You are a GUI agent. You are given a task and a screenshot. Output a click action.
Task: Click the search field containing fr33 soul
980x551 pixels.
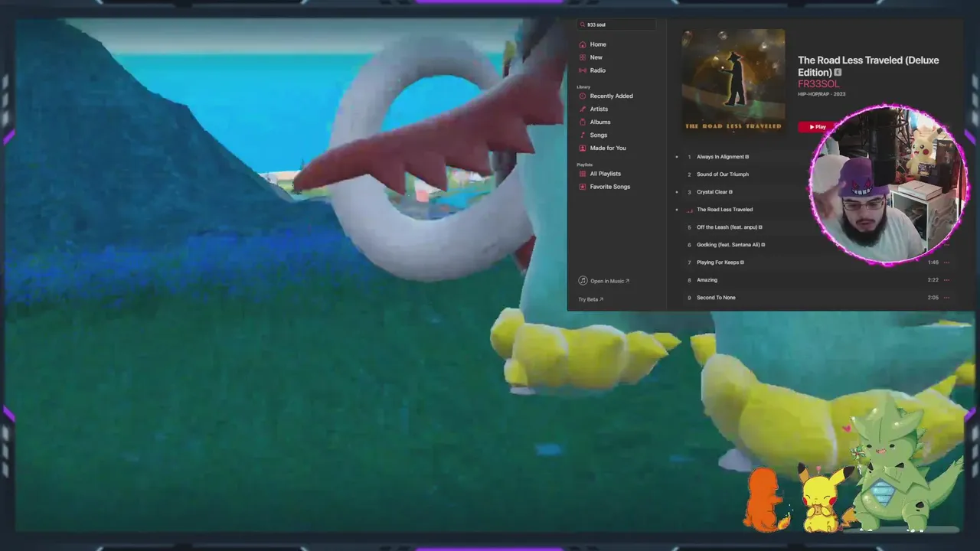[x=616, y=24]
